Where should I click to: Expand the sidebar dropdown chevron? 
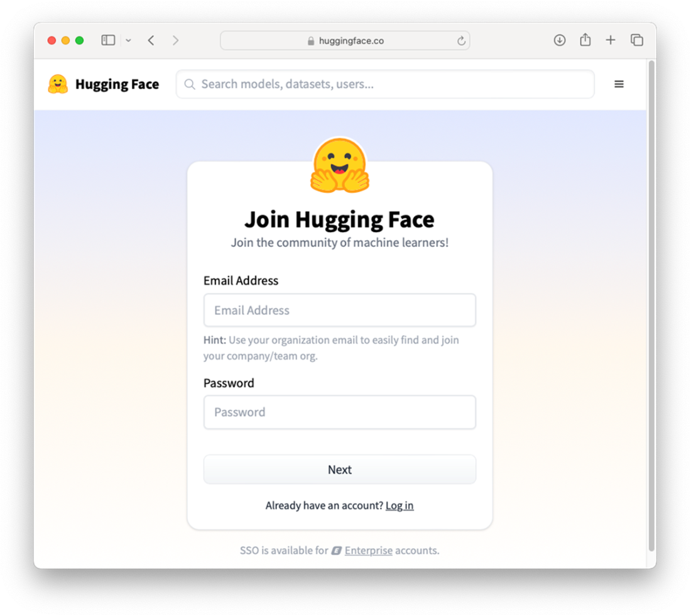(128, 40)
